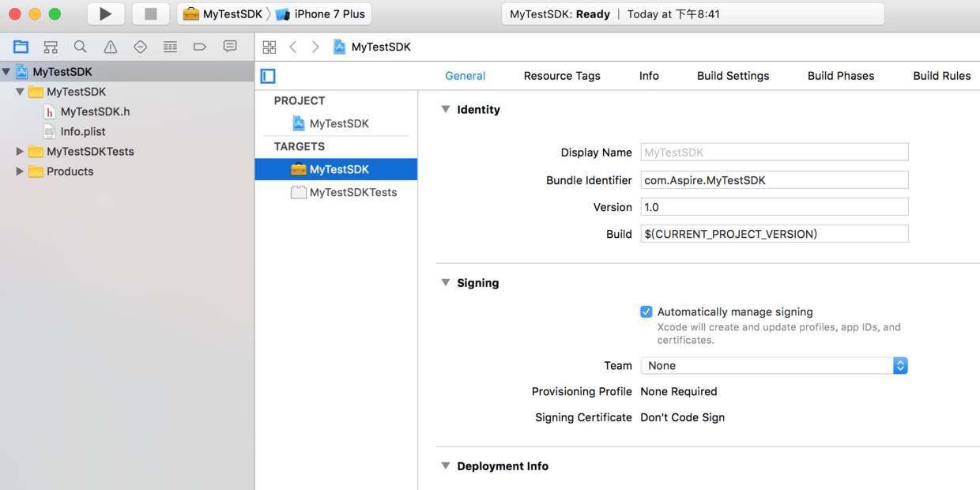
Task: Go forward in editor history
Action: point(315,47)
